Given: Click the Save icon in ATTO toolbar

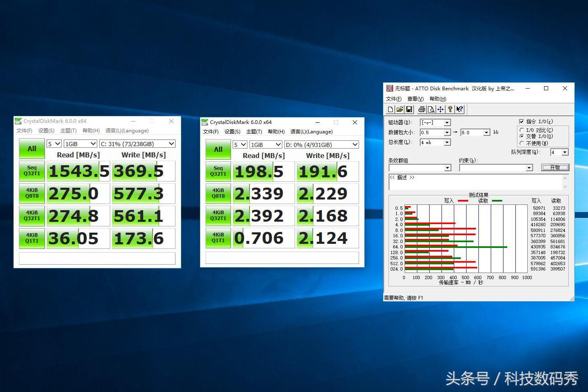Looking at the screenshot, I should point(409,109).
